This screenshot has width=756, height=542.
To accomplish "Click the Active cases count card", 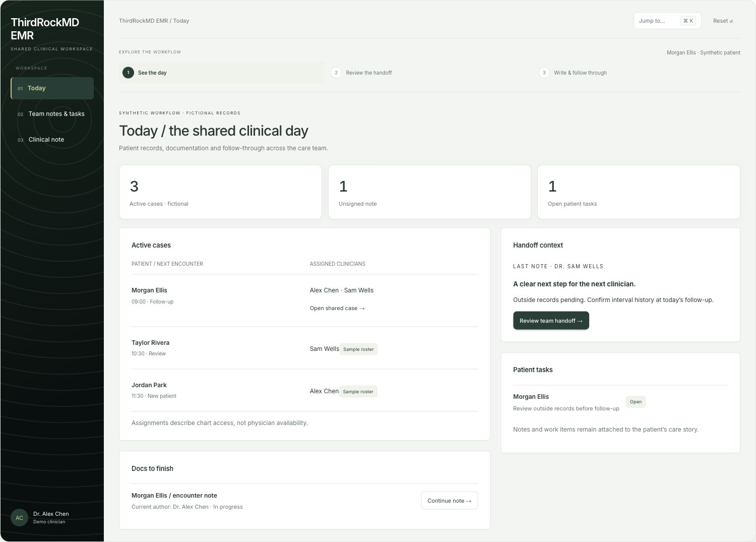I will [x=220, y=192].
